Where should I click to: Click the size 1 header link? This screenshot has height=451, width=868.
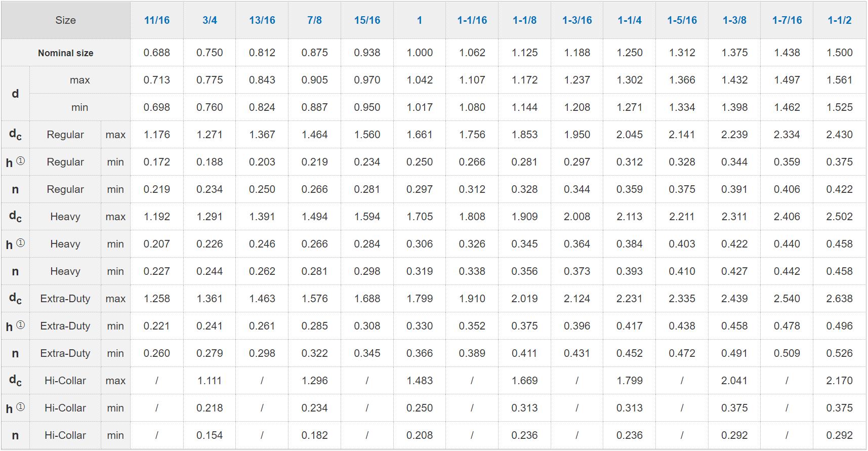(420, 20)
